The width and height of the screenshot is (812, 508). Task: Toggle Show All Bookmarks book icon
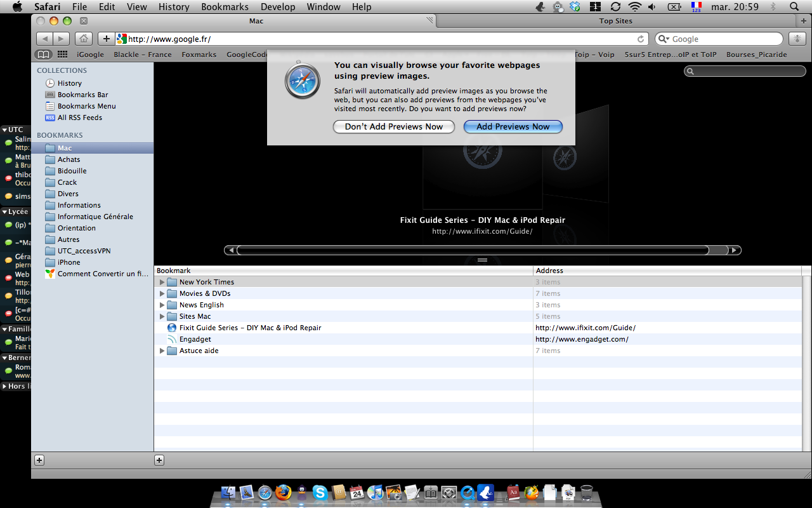click(44, 55)
